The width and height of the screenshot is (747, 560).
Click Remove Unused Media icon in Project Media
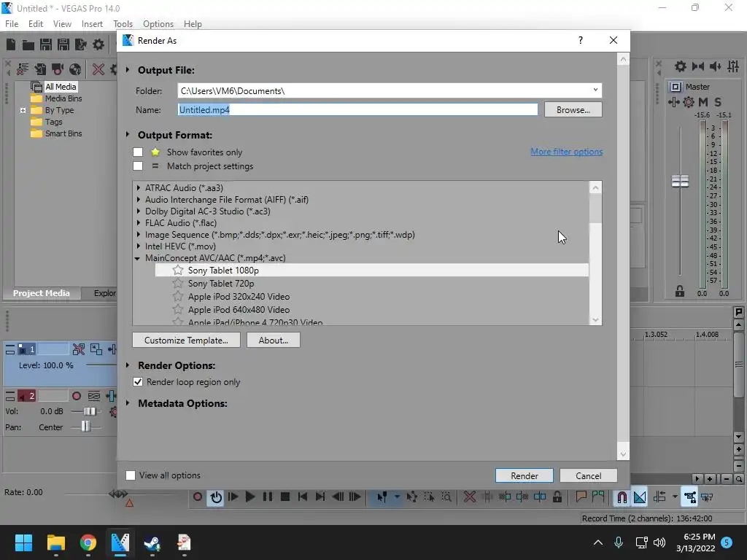click(23, 69)
